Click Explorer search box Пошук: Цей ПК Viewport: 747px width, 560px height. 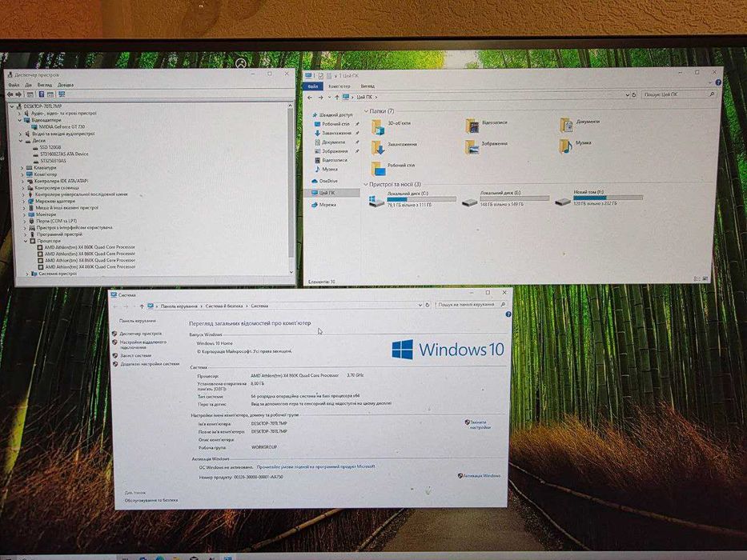679,94
